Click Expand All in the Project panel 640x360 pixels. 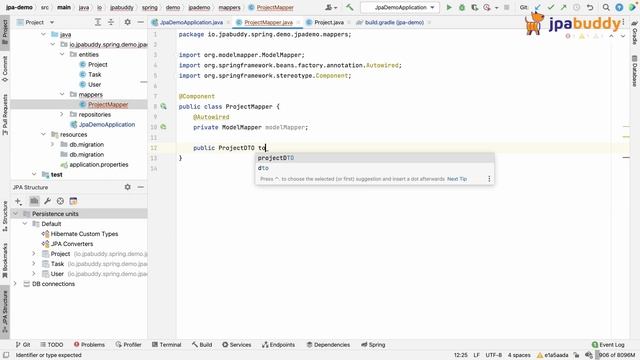[98, 22]
